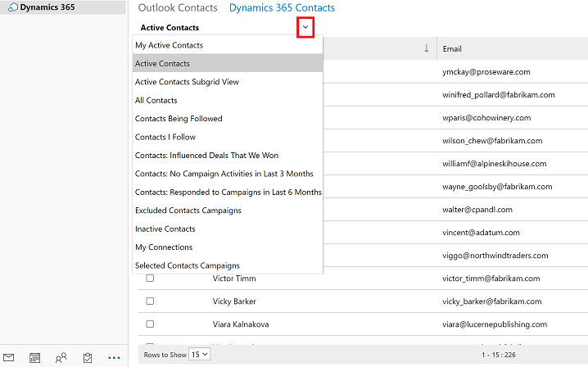Click email viggo@northwindtraders.com

click(495, 256)
